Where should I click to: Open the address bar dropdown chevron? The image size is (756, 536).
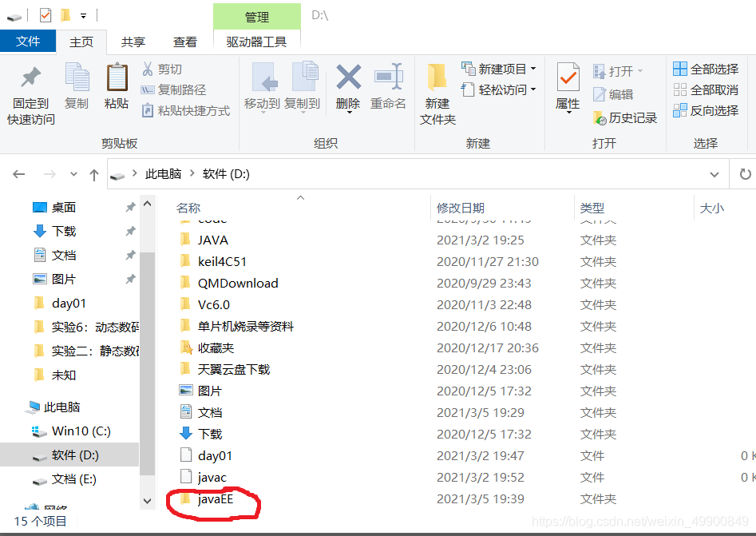(x=715, y=174)
